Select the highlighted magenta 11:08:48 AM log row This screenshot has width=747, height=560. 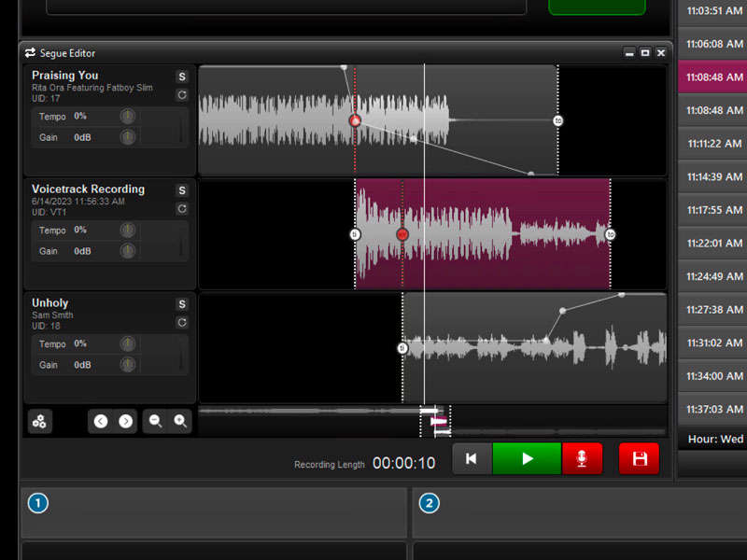tap(712, 77)
